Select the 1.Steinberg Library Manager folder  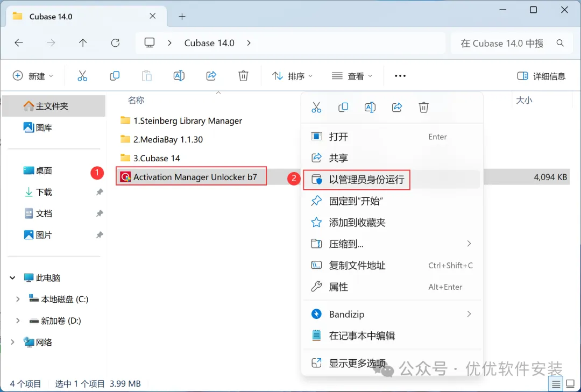181,121
